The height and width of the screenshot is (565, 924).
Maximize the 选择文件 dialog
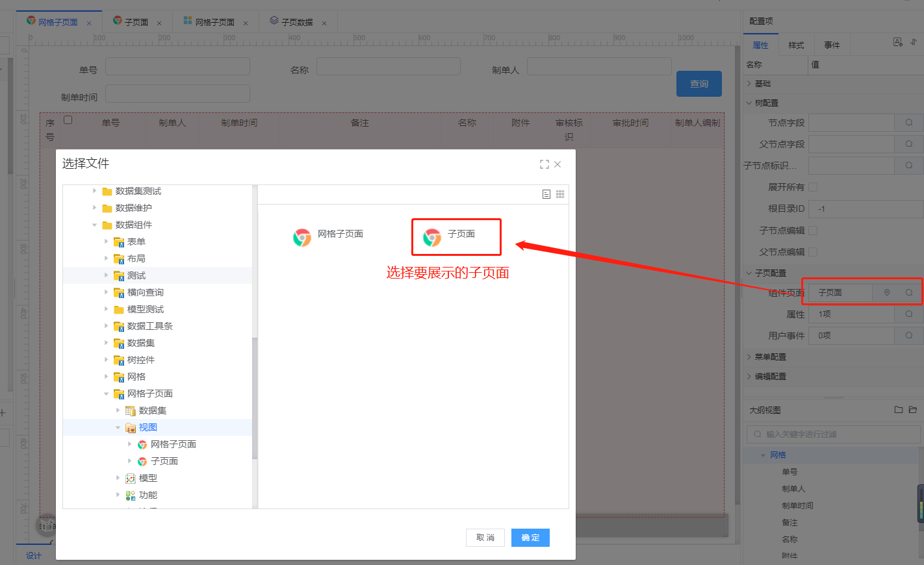pyautogui.click(x=544, y=164)
